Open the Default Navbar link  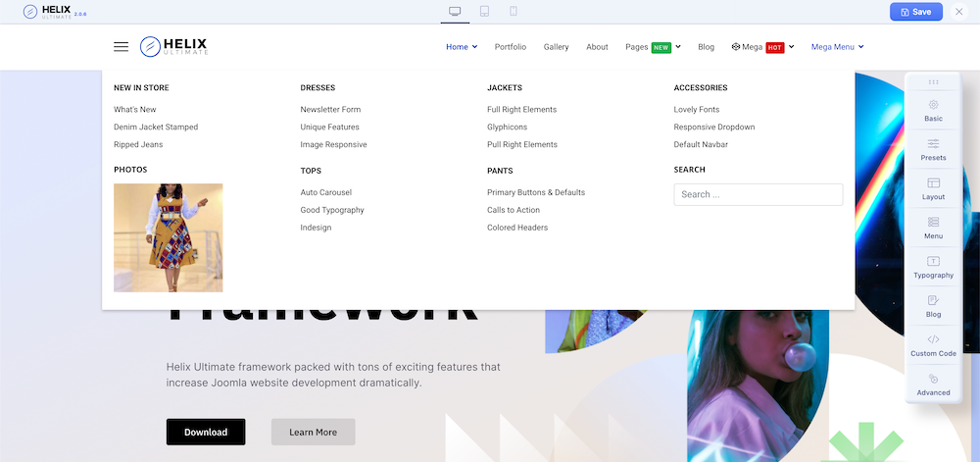tap(701, 144)
